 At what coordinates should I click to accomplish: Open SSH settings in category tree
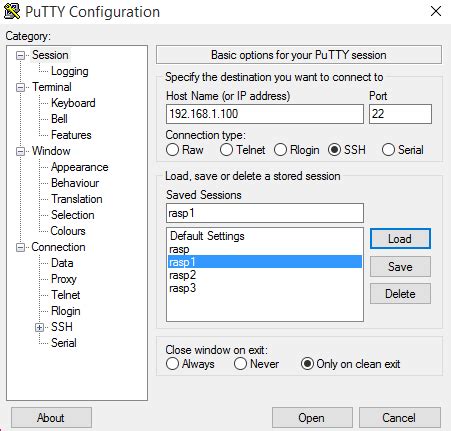62,327
